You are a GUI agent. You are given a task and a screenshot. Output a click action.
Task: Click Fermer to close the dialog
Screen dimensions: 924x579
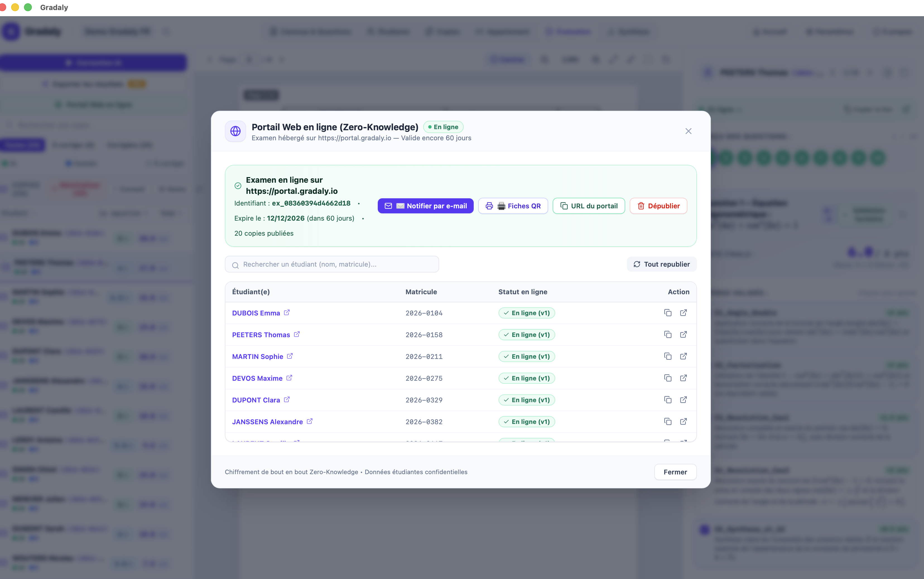675,472
